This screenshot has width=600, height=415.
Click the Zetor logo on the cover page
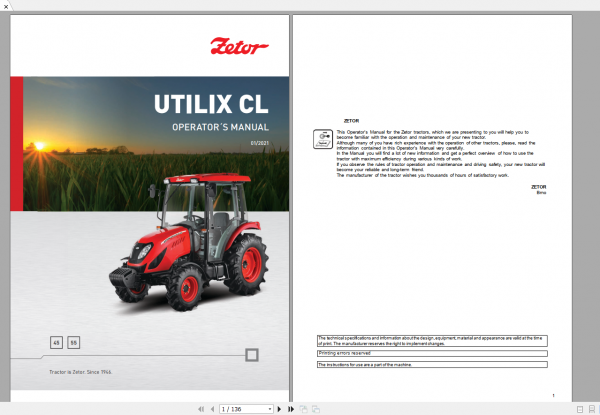pos(239,46)
